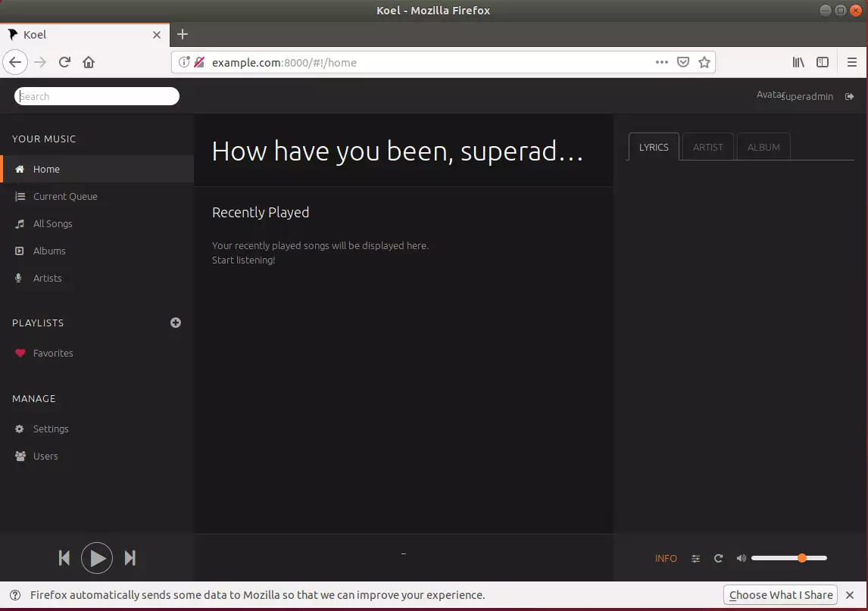Viewport: 868px width, 611px height.
Task: Open the superadmin profile link
Action: click(x=807, y=96)
